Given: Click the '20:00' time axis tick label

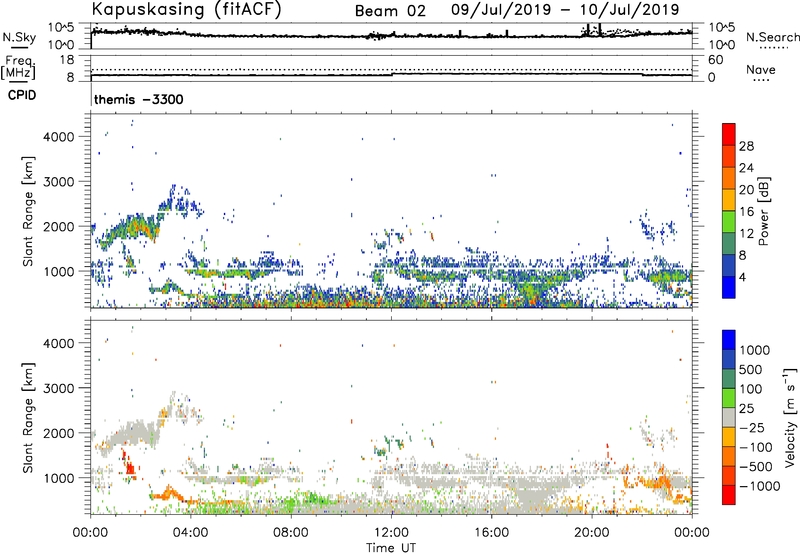Looking at the screenshot, I should (591, 533).
